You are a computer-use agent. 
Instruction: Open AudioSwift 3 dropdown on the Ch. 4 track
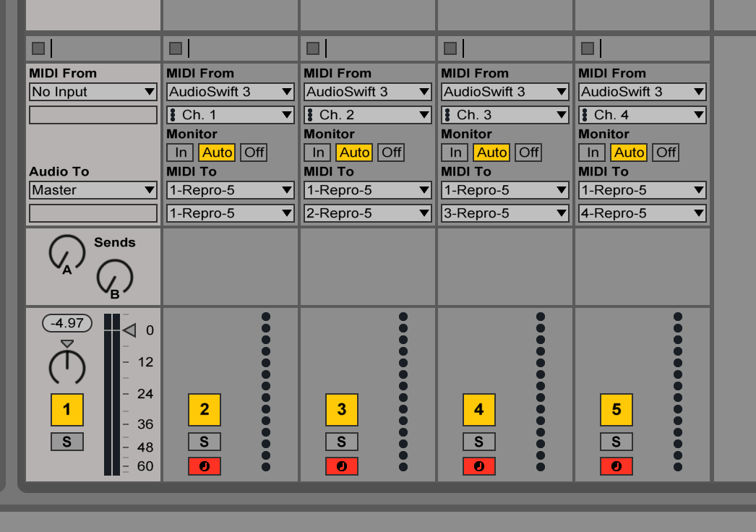coord(643,92)
